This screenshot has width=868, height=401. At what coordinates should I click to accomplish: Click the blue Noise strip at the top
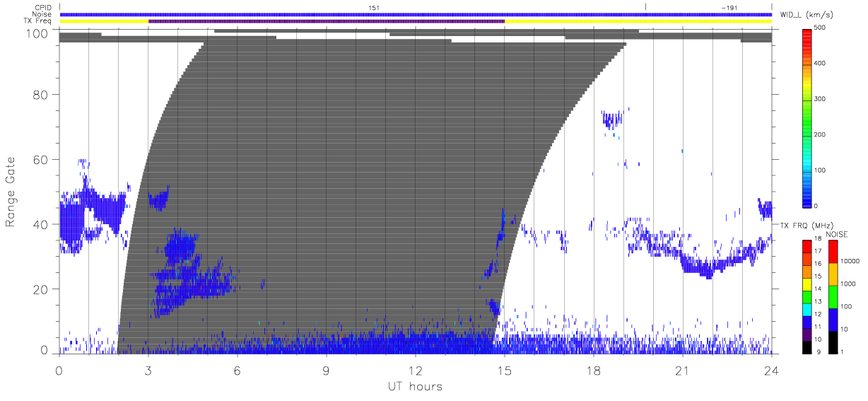pyautogui.click(x=416, y=14)
